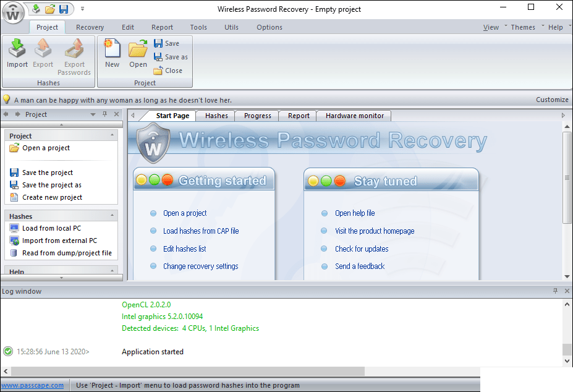Switch to the Hardware monitor tab
Image resolution: width=573 pixels, height=392 pixels.
[355, 116]
